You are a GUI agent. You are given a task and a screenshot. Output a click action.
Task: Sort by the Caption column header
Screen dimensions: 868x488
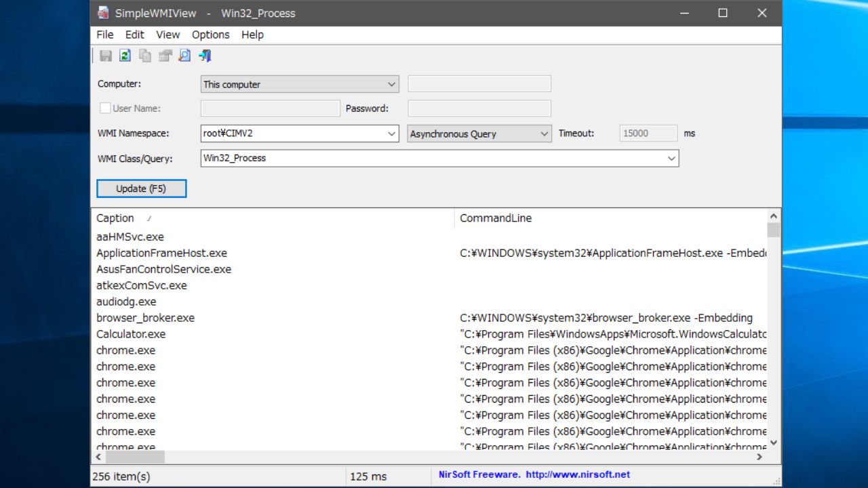pos(273,218)
